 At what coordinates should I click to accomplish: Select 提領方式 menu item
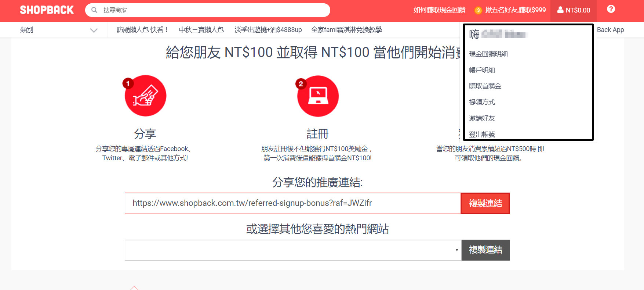(482, 102)
